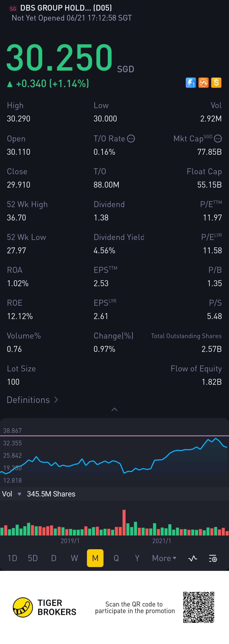Collapse the stock details panel chevron

point(114,410)
